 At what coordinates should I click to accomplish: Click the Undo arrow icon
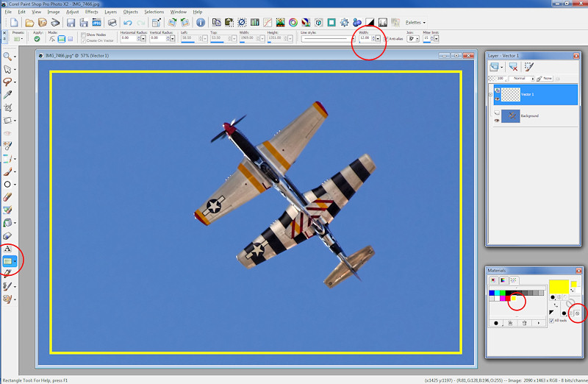(128, 23)
